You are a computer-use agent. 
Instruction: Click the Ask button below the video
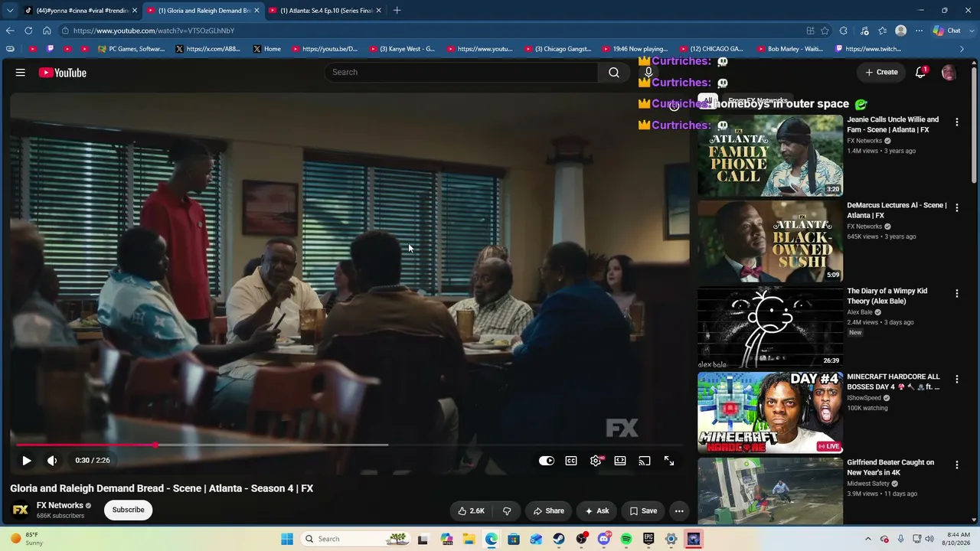coord(597,511)
